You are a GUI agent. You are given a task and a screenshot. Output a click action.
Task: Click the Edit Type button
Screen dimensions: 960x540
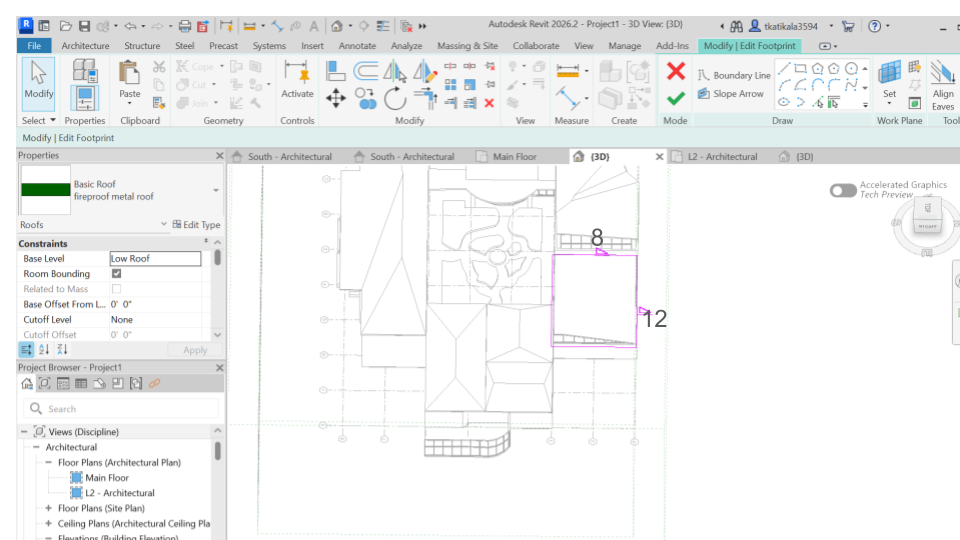point(196,225)
